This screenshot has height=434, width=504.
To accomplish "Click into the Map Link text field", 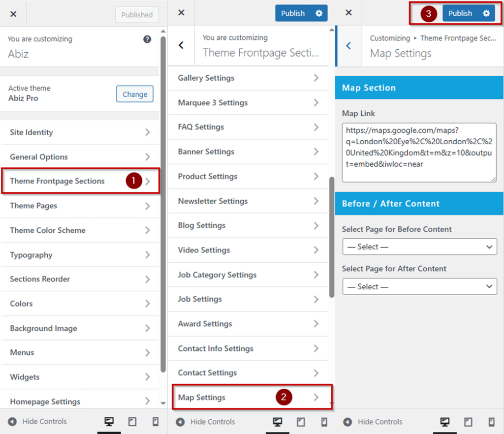I will pyautogui.click(x=419, y=153).
